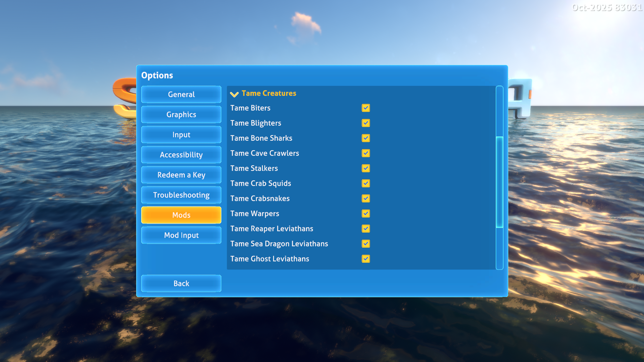
Task: Disable the Tame Cave Crawlers checkbox
Action: coord(366,153)
